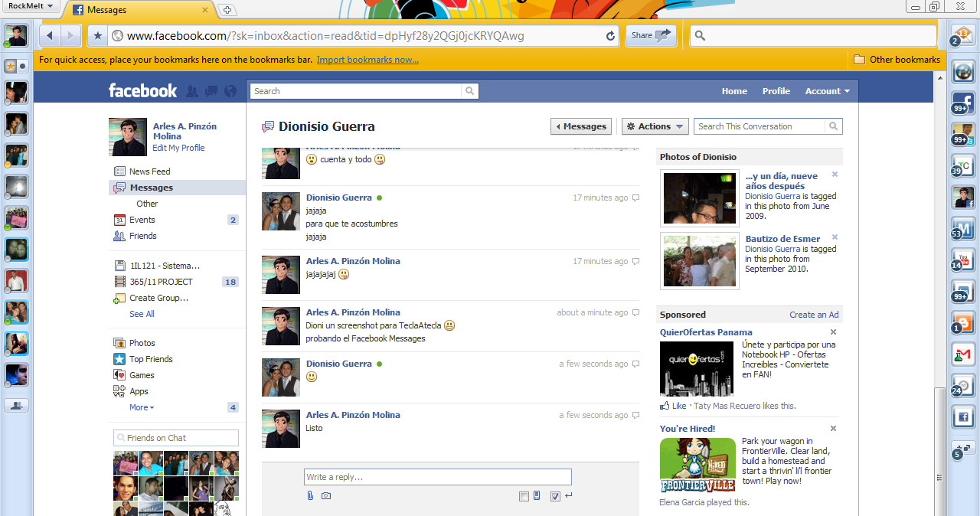Open a new tab with plus icon
Image resolution: width=980 pixels, height=516 pixels.
click(227, 10)
